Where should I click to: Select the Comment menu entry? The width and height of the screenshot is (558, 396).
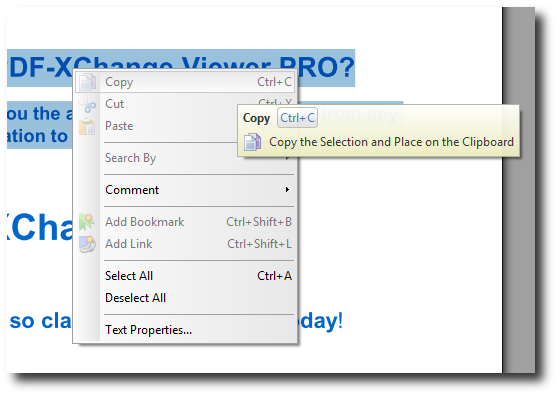click(x=132, y=190)
